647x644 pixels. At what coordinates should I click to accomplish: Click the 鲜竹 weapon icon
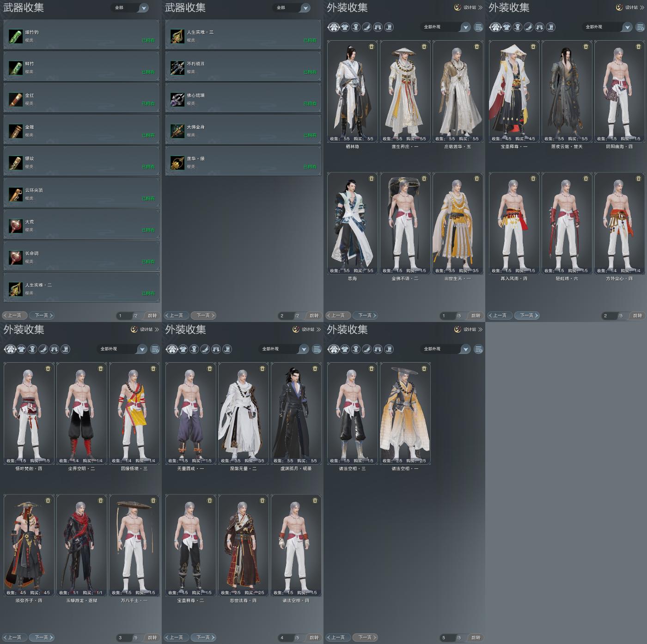(16, 67)
